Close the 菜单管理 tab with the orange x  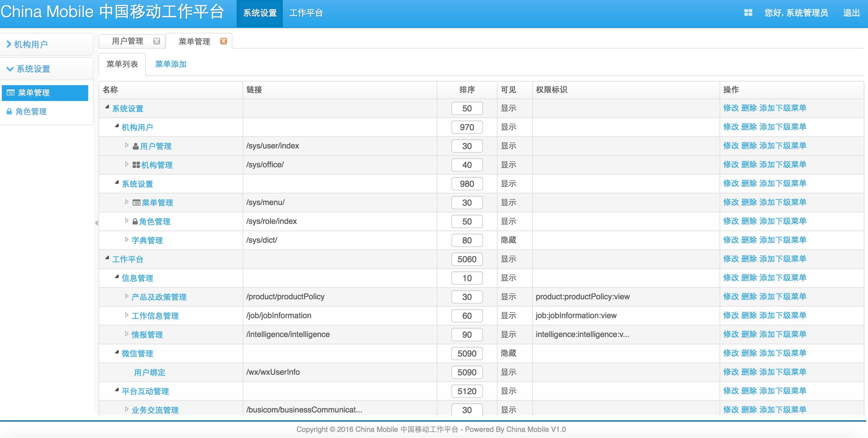(x=224, y=41)
